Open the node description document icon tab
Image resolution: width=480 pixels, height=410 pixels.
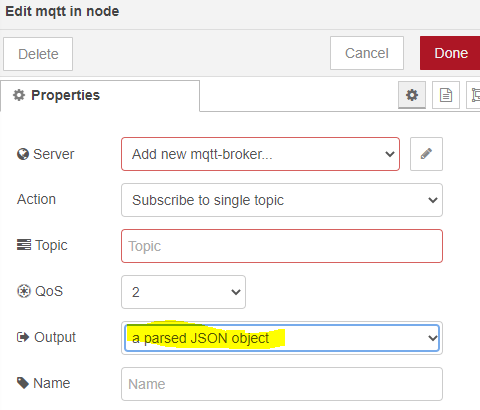(446, 95)
